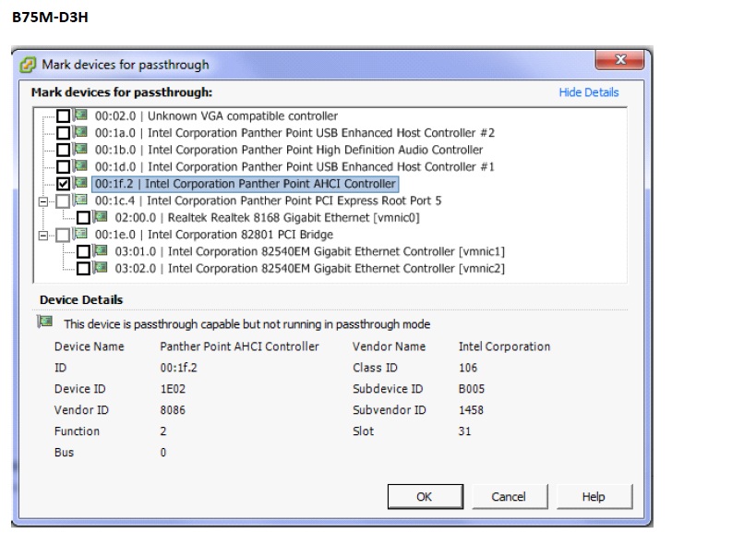Click the passthrough status icon in Device Details
Screen dimensions: 756x534
tap(45, 322)
